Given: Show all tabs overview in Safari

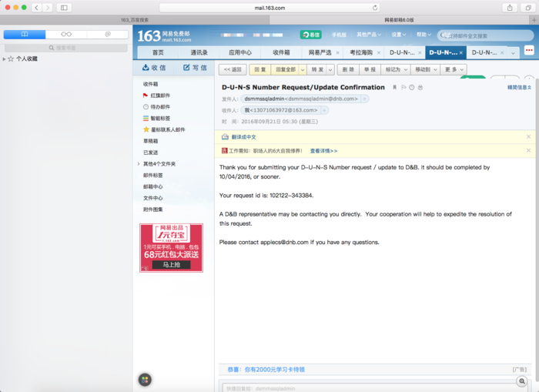Looking at the screenshot, I should coord(528,8).
